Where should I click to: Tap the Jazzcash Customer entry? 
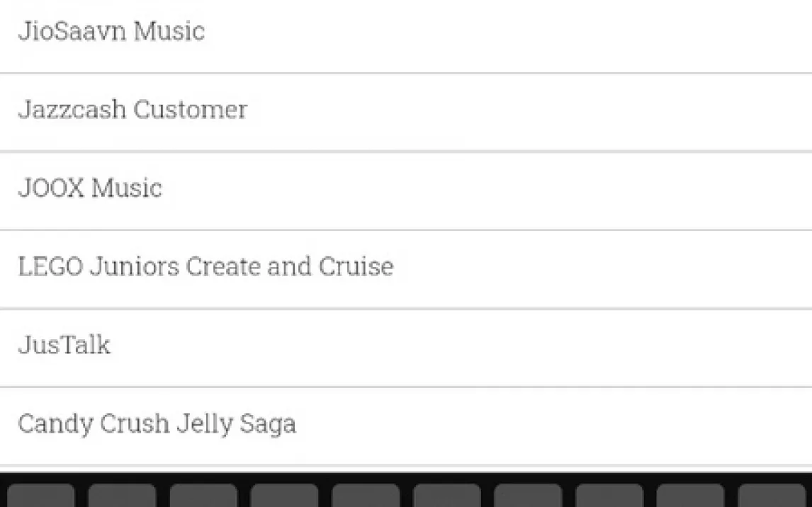pos(132,110)
